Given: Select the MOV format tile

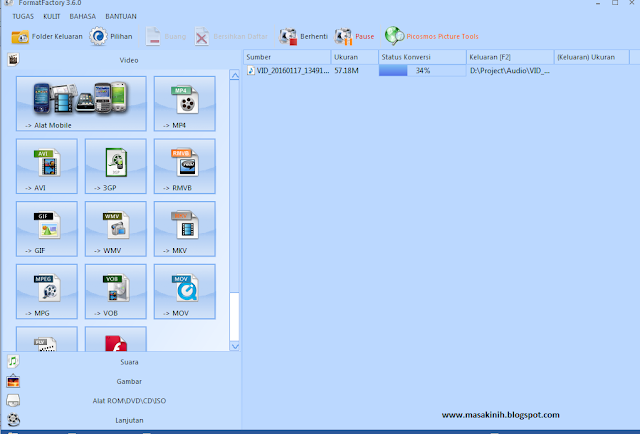Looking at the screenshot, I should (x=184, y=292).
